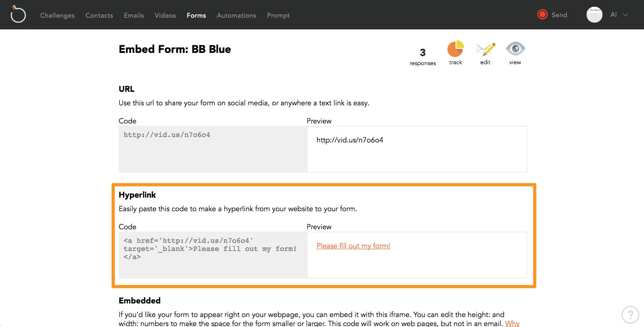The width and height of the screenshot is (644, 327).
Task: Select the Automations nav item
Action: pyautogui.click(x=236, y=15)
